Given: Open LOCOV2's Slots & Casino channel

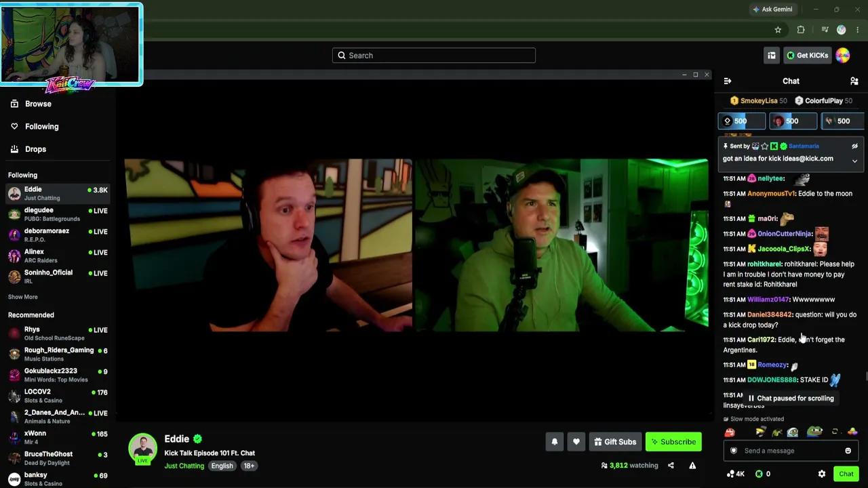Looking at the screenshot, I should point(58,396).
